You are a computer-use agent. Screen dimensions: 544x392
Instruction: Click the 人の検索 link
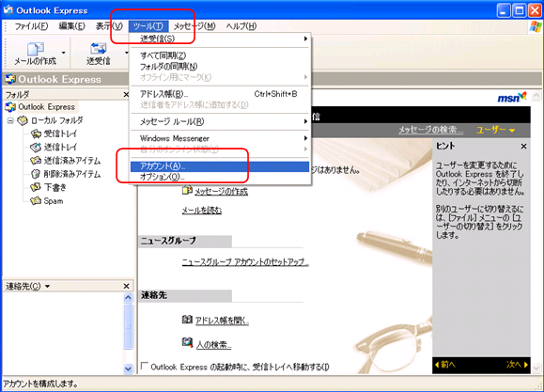tap(213, 345)
